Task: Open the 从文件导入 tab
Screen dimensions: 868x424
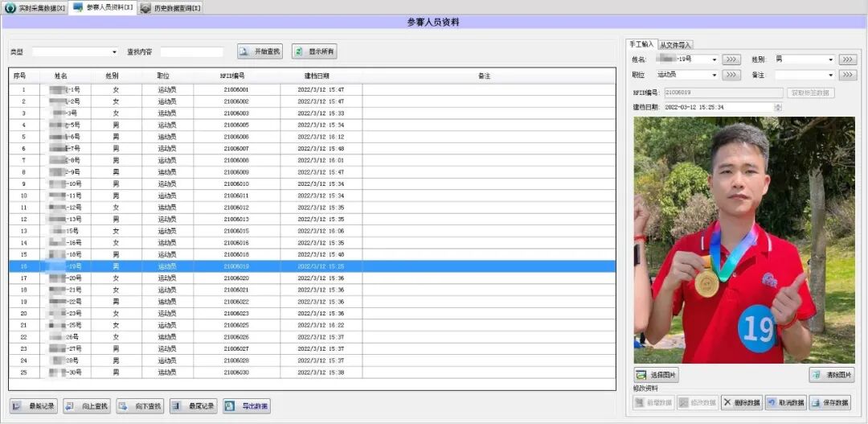Action: tap(675, 45)
